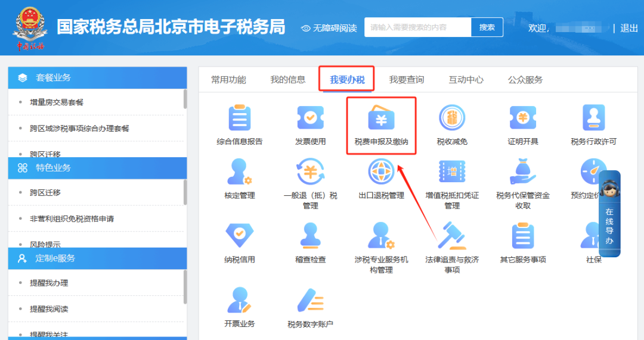
Task: Open 纳税信用 icon
Action: (240, 236)
